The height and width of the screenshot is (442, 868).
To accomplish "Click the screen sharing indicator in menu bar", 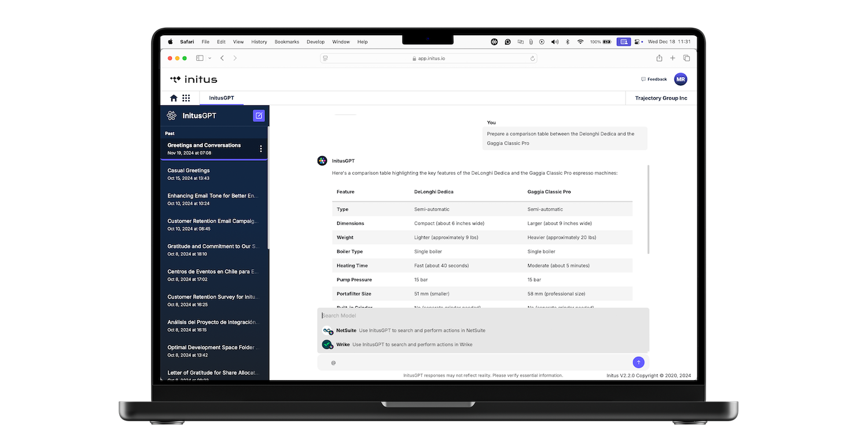I will 623,42.
